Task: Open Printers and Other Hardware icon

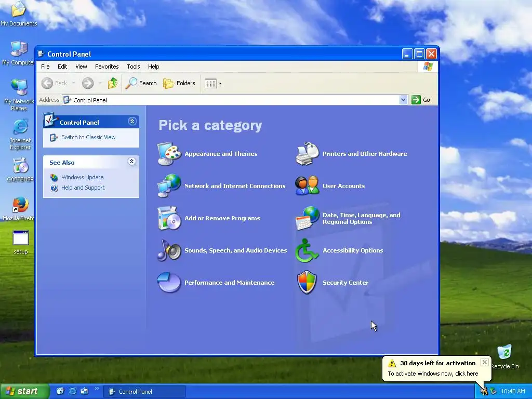Action: [x=307, y=154]
